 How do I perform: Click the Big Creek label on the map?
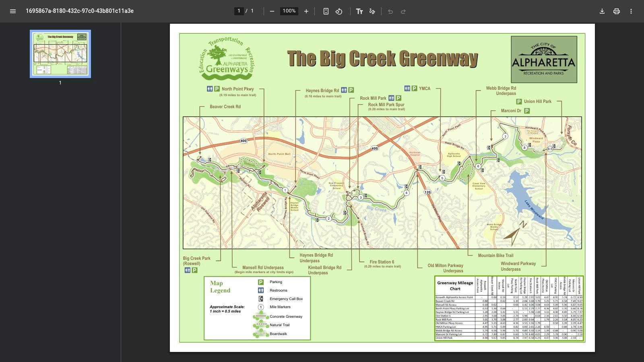pos(376,208)
